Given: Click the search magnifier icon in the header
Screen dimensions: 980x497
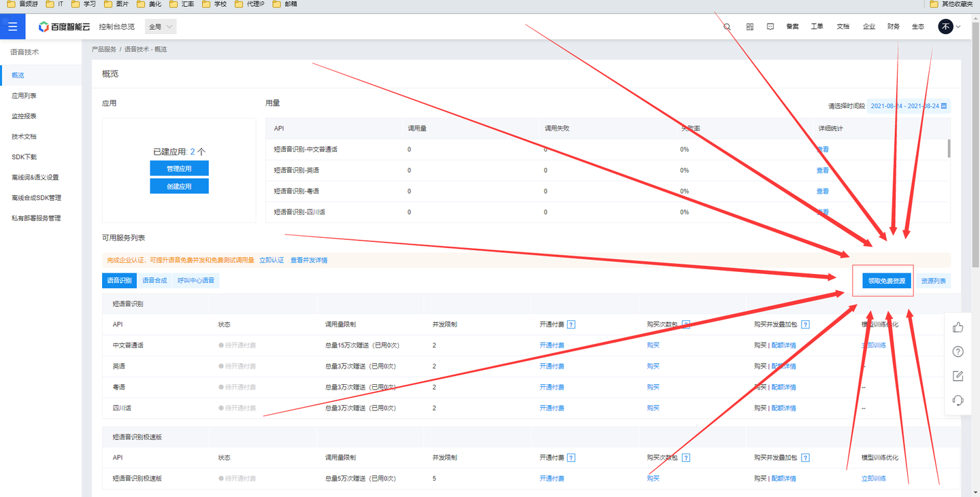Looking at the screenshot, I should [728, 27].
